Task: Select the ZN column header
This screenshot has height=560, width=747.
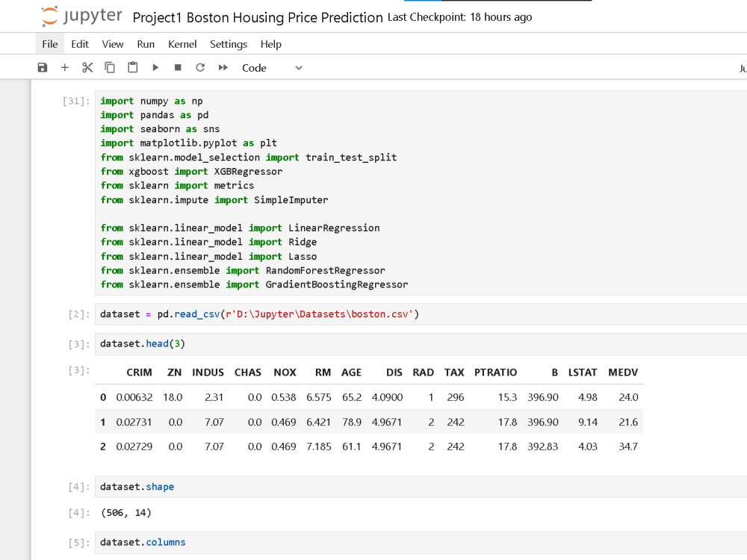Action: (174, 373)
